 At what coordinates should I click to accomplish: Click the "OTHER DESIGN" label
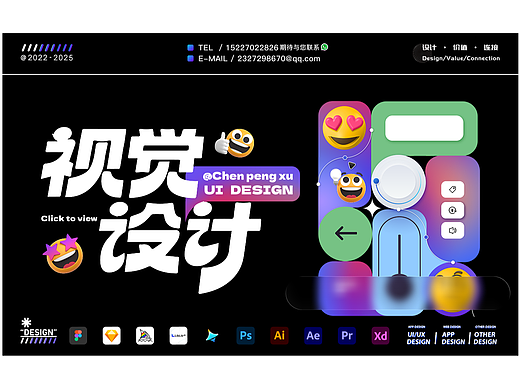tap(485, 338)
